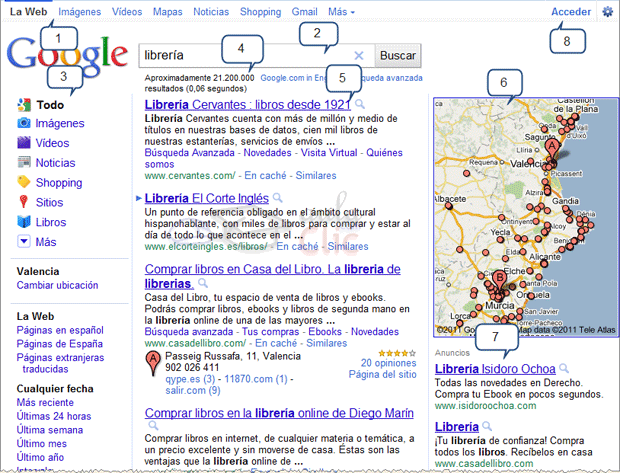
Task: Click the Sitios red pin icon
Action: (x=24, y=202)
